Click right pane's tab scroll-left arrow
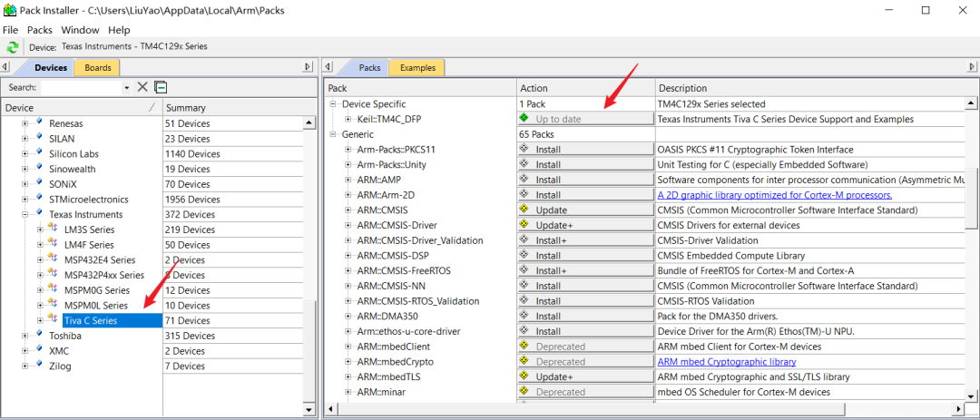Image resolution: width=980 pixels, height=420 pixels. point(329,67)
